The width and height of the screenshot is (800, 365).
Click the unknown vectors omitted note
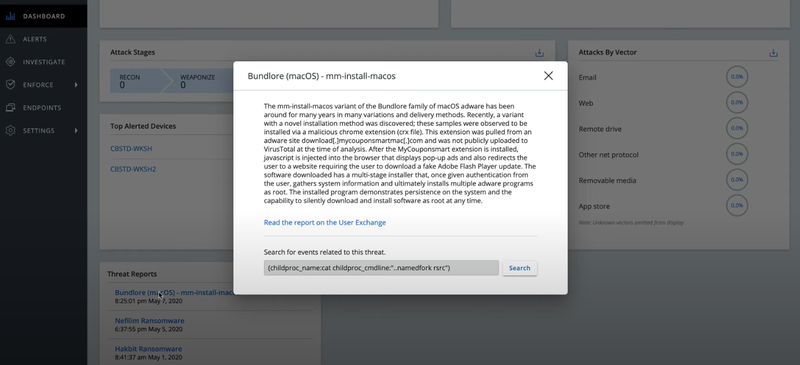[x=631, y=223]
